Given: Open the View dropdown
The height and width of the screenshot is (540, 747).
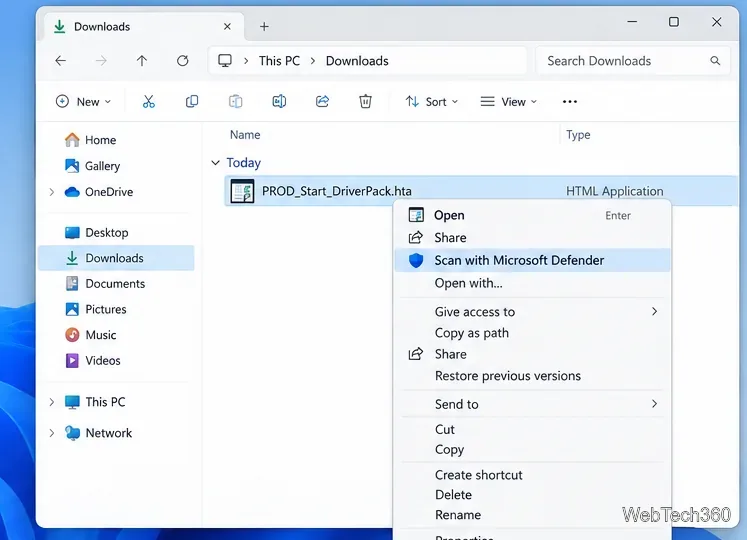Looking at the screenshot, I should tap(509, 102).
